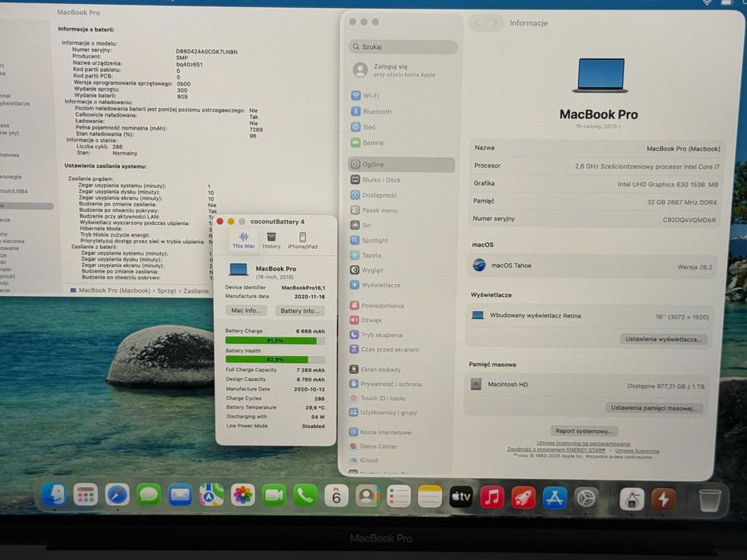Open the Trash in the Dock
Screen dimensions: 747x560
[x=709, y=501]
